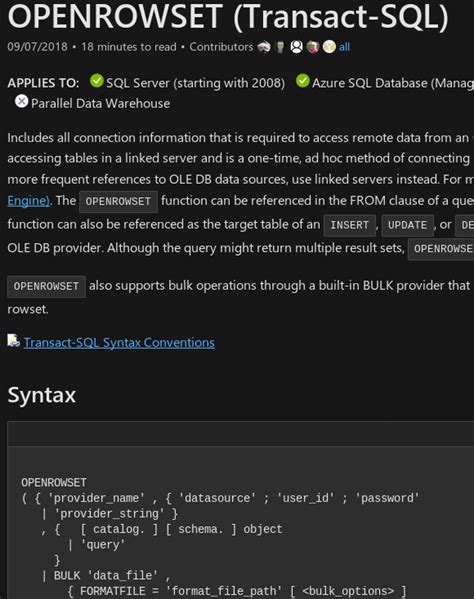Click the FORMATFILE = 'format_file_path' line
Screen dimensions: 474x599
tap(237, 591)
